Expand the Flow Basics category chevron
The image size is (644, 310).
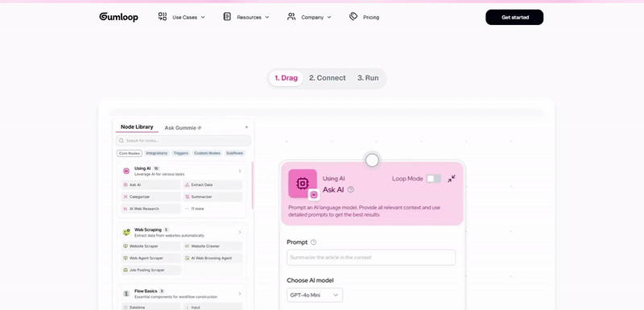click(240, 294)
